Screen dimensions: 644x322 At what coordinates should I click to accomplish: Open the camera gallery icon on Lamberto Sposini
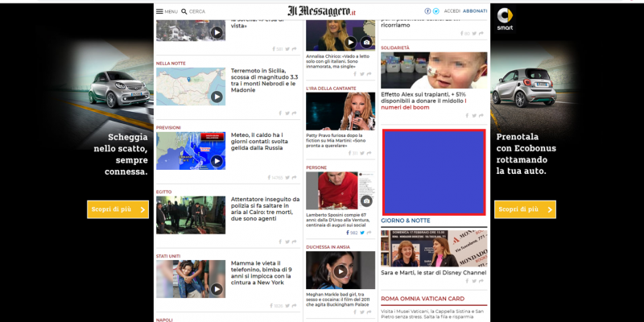366,201
